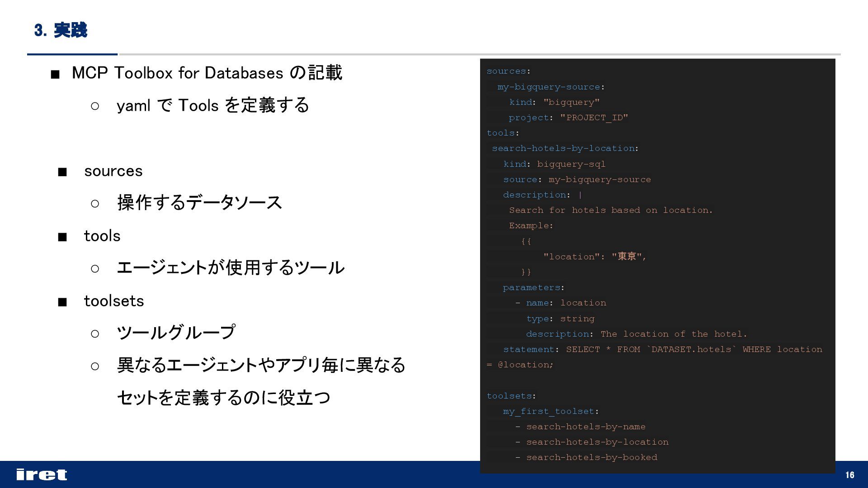The image size is (868, 488).
Task: Click the opening '{{' braces in code
Action: click(526, 241)
